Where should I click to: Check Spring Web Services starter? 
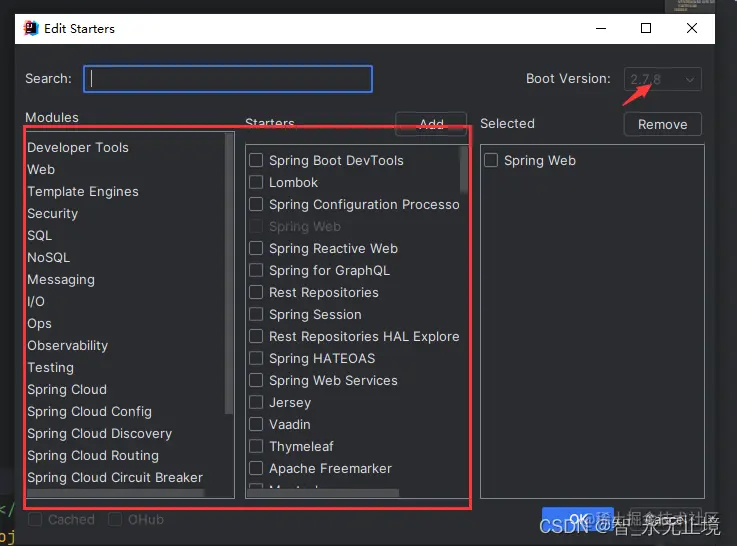coord(256,380)
